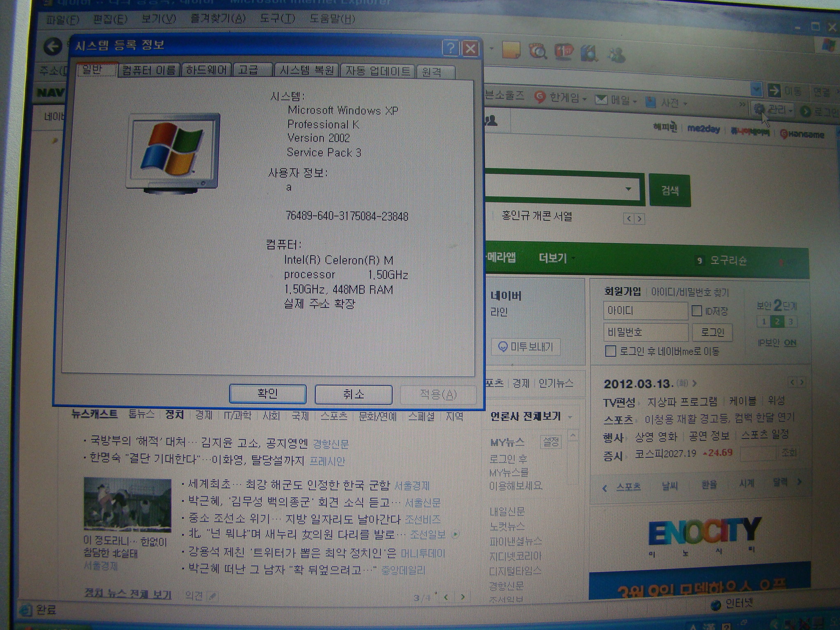The height and width of the screenshot is (630, 840).
Task: Click the Hangame toolbar icon
Action: click(540, 97)
